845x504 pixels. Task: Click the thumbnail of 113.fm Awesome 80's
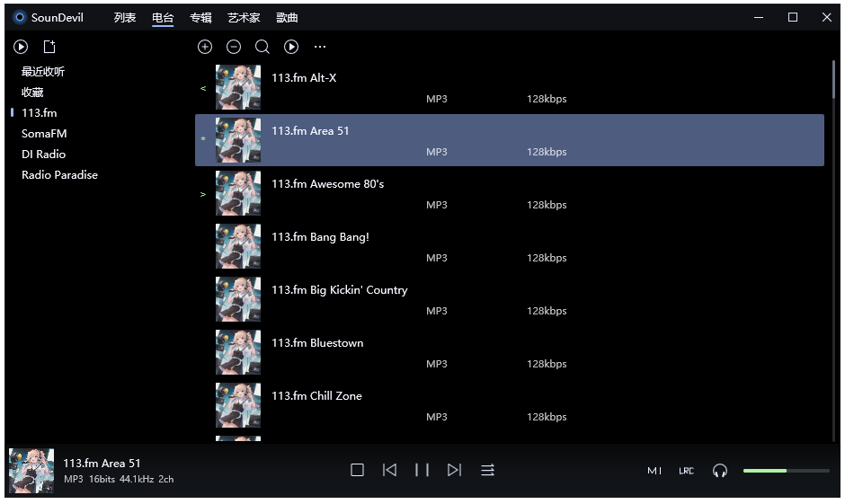[x=238, y=193]
